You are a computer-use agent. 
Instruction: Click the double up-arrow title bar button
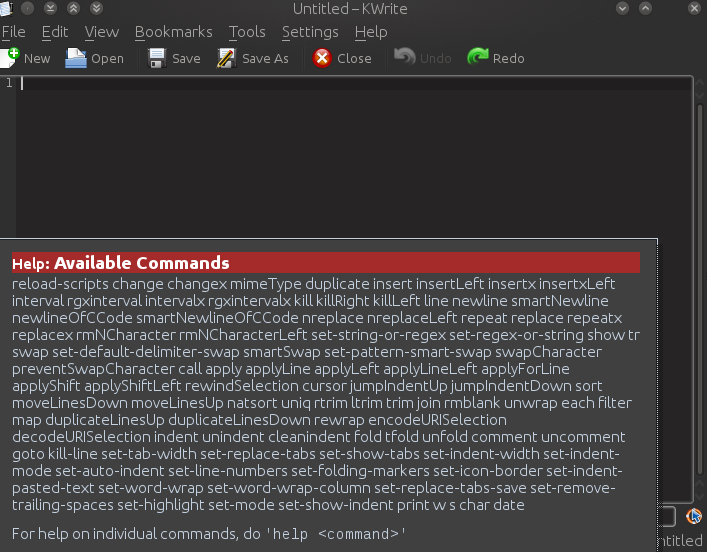[73, 8]
